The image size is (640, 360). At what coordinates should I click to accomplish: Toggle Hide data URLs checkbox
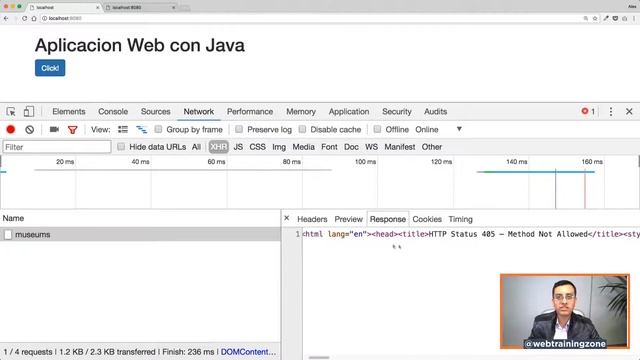[x=121, y=147]
